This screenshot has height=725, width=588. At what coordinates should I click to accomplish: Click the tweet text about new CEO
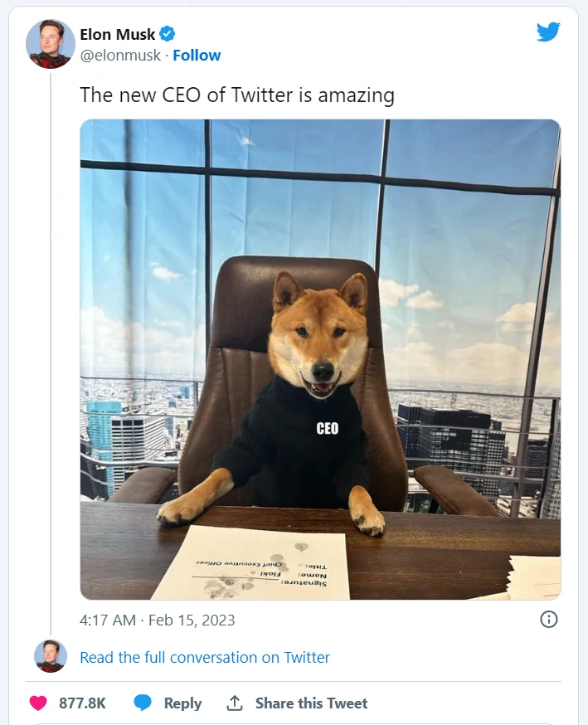click(x=237, y=95)
